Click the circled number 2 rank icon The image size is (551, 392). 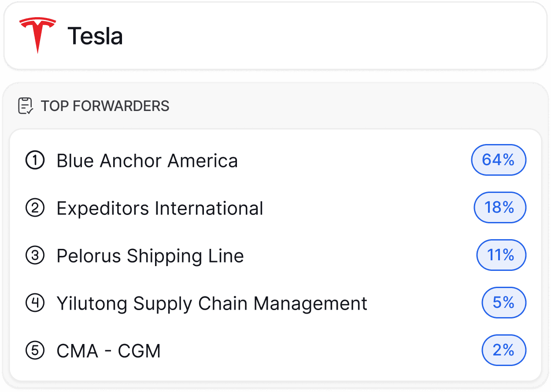click(x=35, y=208)
